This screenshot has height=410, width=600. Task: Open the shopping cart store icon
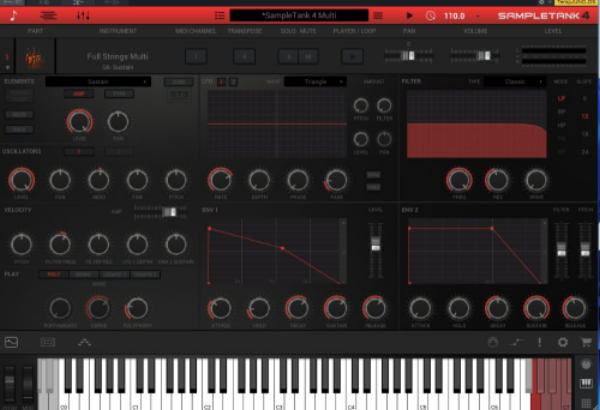click(x=586, y=342)
